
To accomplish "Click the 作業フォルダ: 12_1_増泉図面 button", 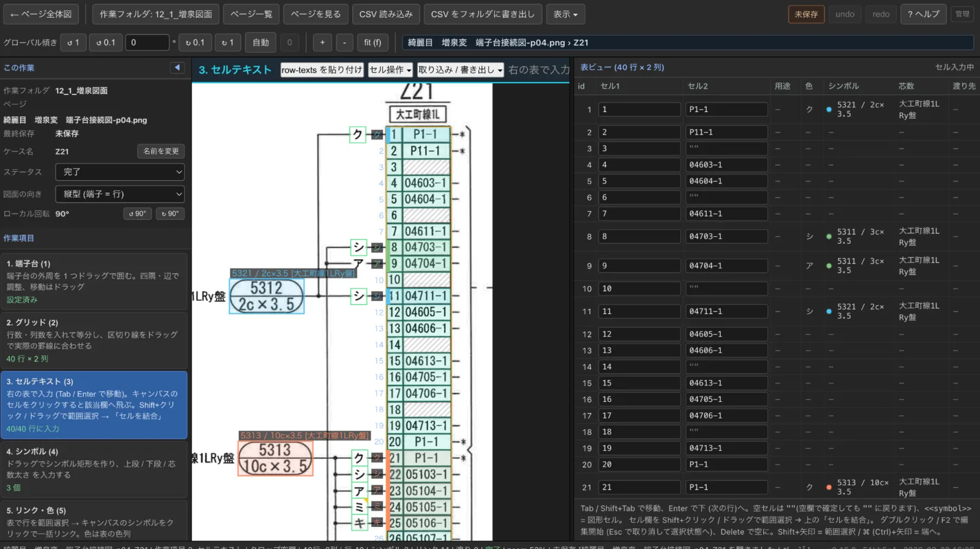I will click(x=156, y=14).
